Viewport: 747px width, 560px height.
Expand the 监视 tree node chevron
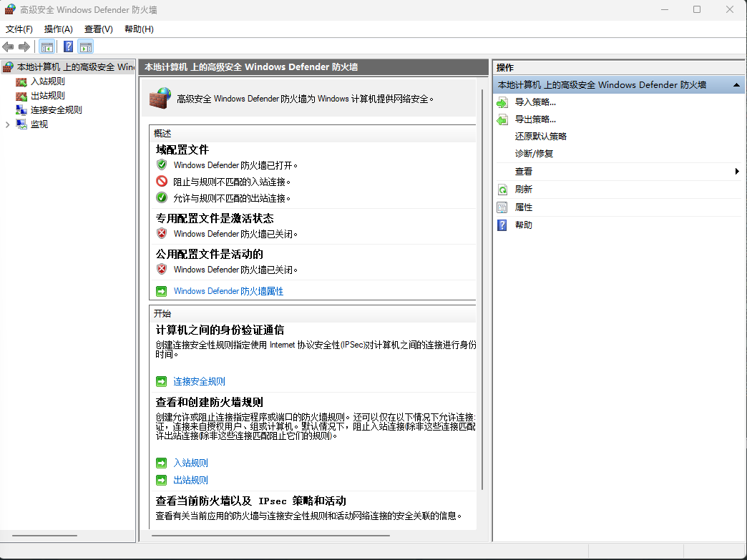tap(7, 124)
